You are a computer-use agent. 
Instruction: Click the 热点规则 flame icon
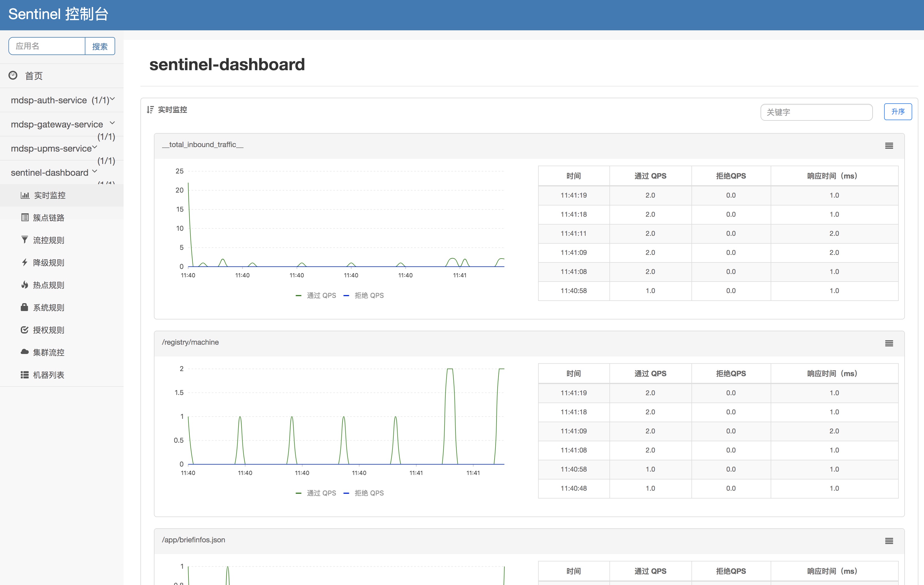click(x=24, y=285)
